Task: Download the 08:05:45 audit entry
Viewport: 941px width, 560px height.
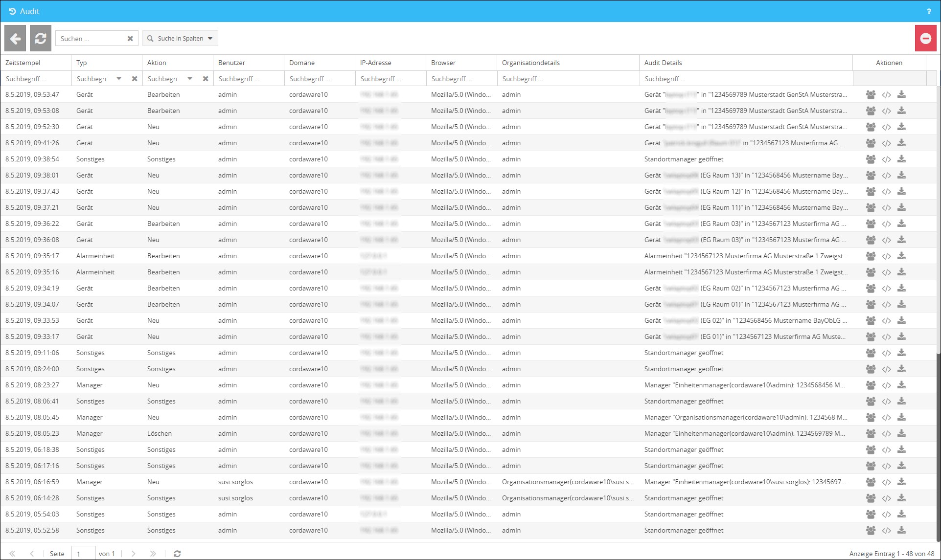Action: coord(901,418)
